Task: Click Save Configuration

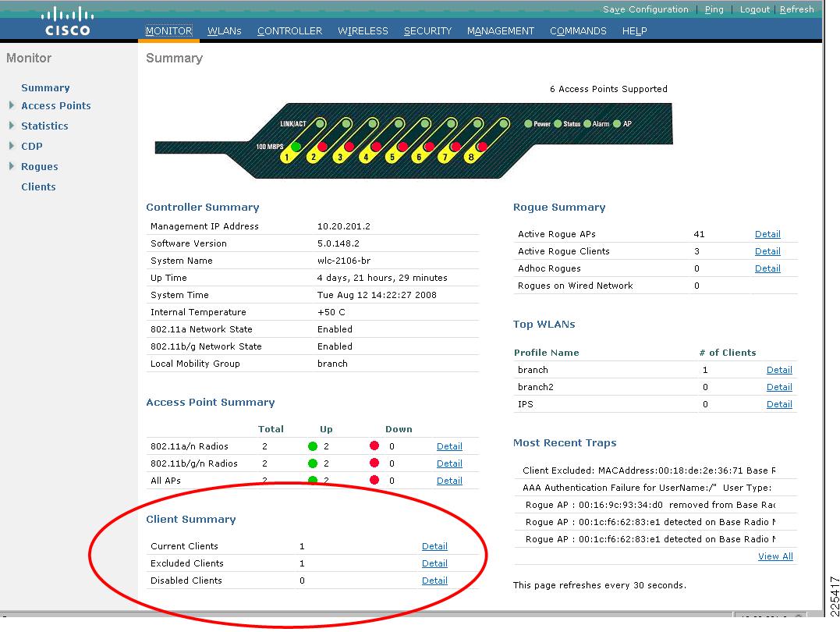Action: click(x=645, y=9)
